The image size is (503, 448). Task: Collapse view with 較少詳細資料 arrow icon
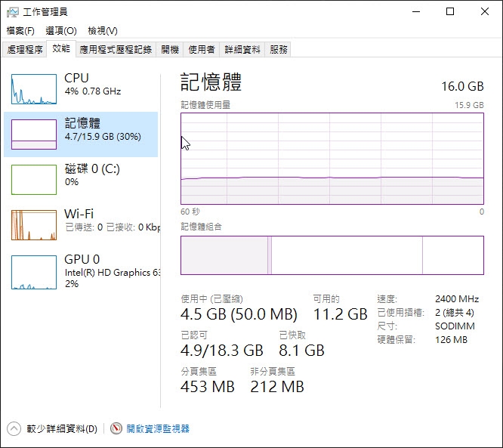point(14,428)
